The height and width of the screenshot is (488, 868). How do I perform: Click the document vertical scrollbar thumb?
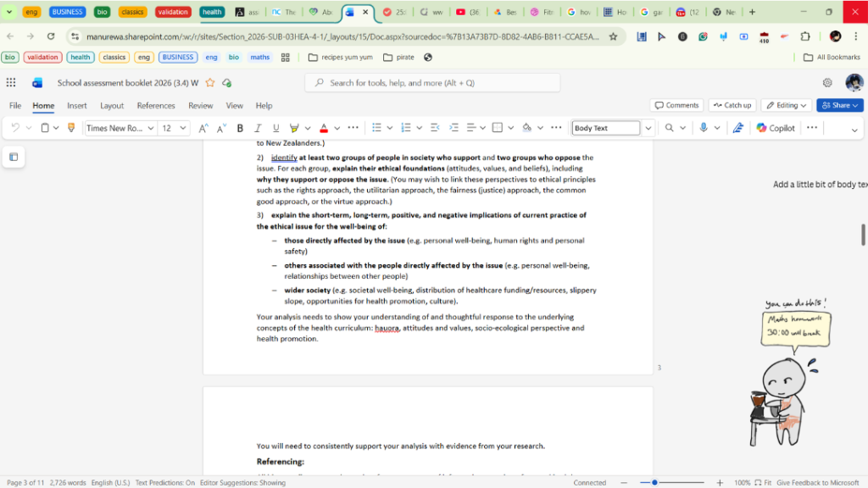point(863,235)
